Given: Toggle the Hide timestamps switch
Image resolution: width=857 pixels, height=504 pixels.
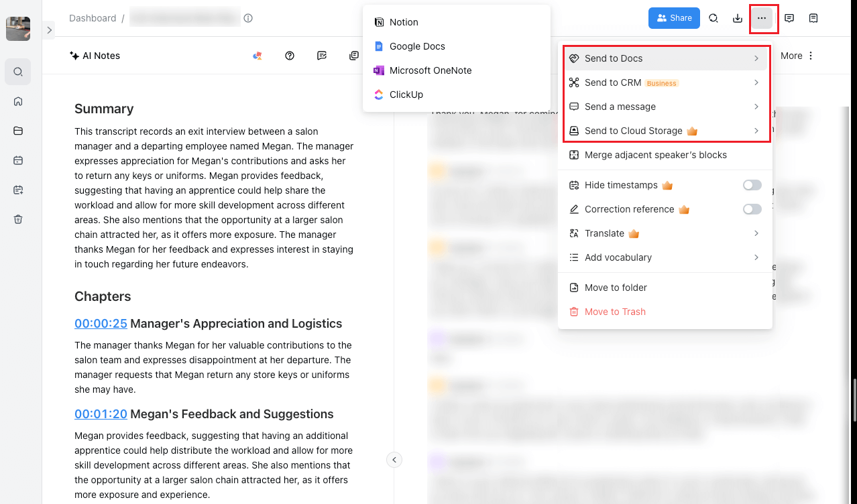Looking at the screenshot, I should (x=752, y=185).
